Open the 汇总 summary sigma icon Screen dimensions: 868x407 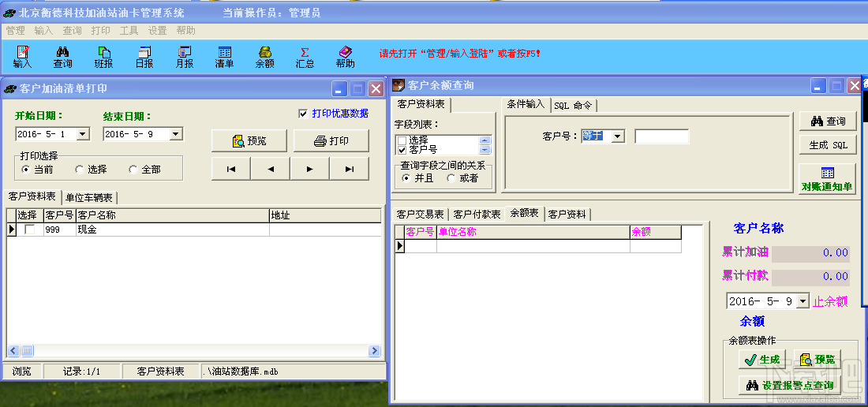pyautogui.click(x=305, y=57)
